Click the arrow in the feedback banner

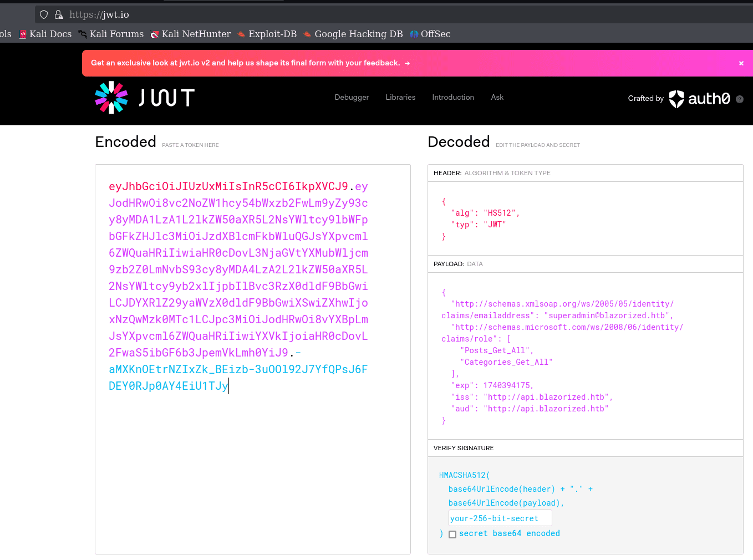(407, 63)
